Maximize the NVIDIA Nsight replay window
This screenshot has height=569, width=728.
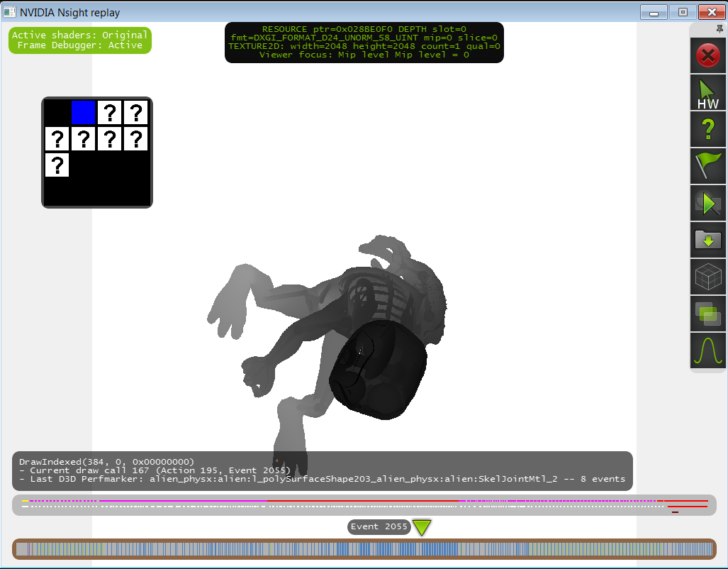[x=683, y=13]
